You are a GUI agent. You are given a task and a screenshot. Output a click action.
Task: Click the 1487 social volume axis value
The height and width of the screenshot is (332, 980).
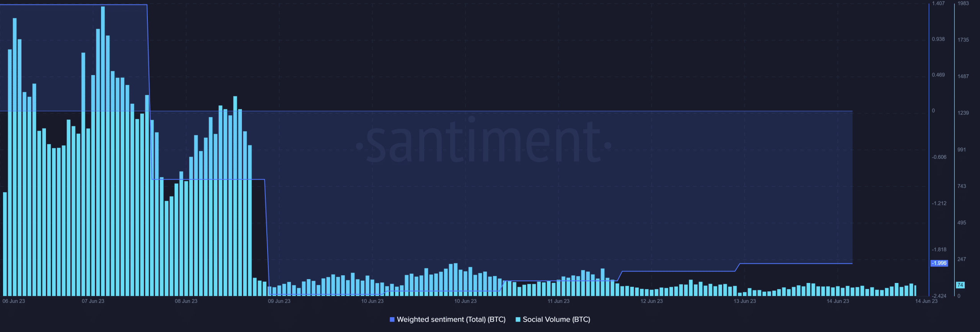[x=963, y=76]
